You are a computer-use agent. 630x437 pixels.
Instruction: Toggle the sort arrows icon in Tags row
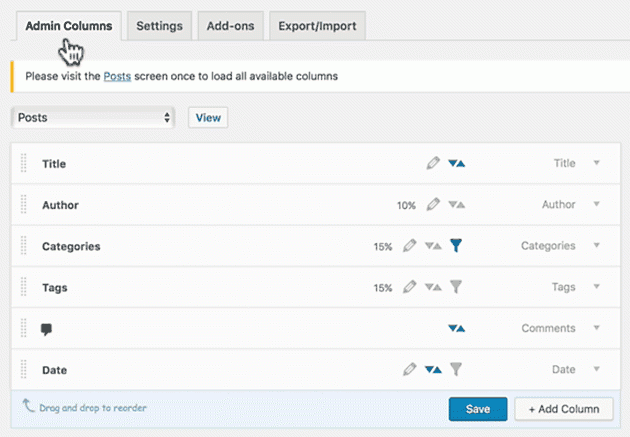[x=433, y=287]
